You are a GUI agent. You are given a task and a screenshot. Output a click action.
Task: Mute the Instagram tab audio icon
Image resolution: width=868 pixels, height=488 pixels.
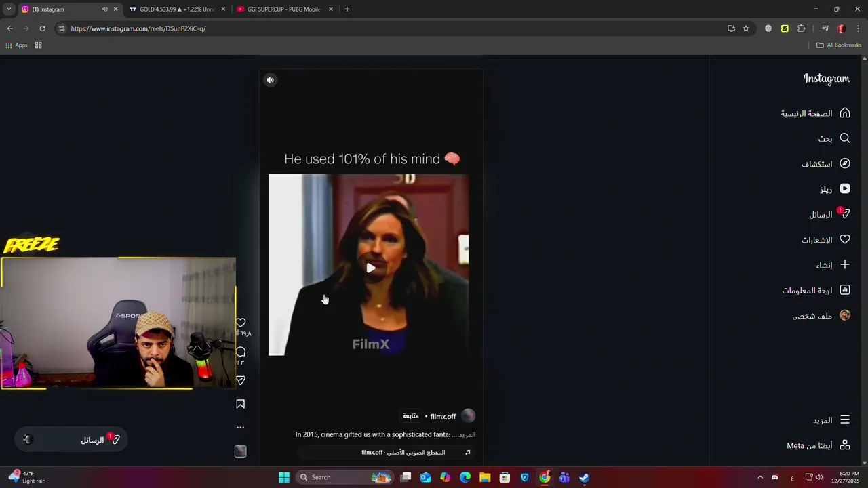(104, 9)
